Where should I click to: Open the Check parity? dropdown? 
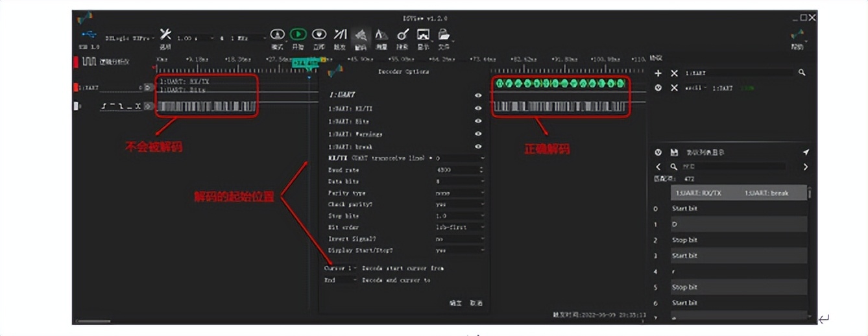(459, 204)
